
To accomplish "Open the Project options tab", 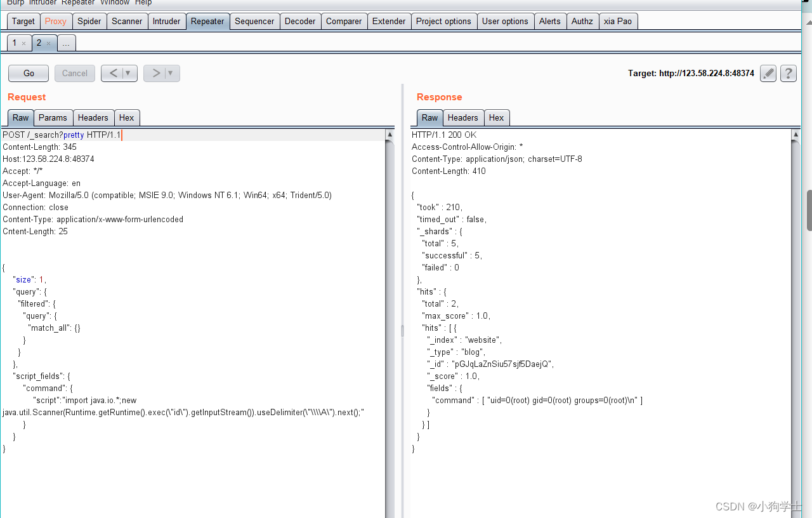I will 443,21.
